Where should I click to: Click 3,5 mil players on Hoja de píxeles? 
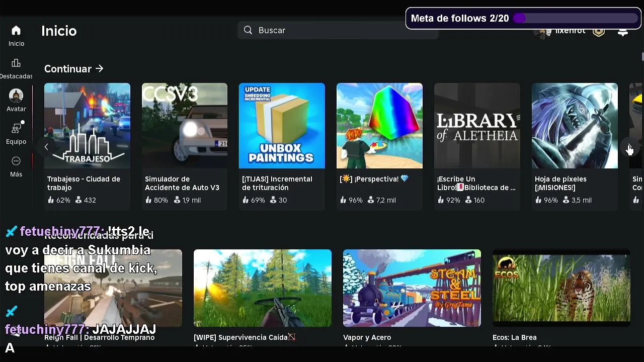577,200
